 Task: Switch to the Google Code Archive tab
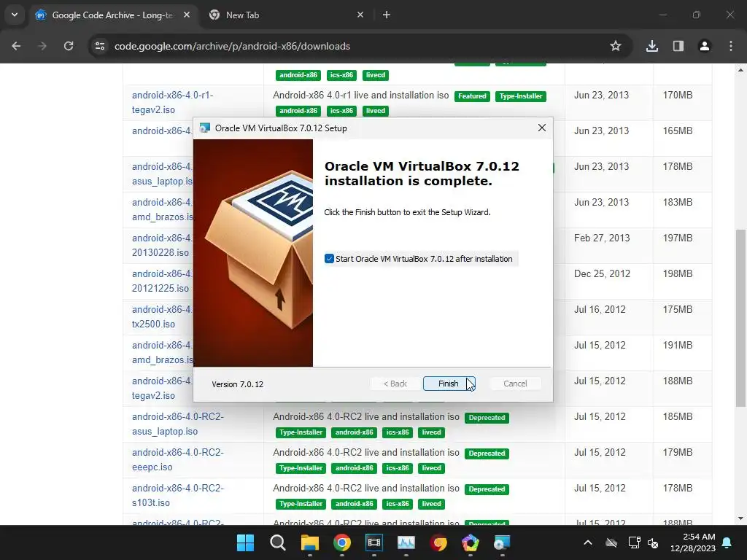pyautogui.click(x=112, y=15)
